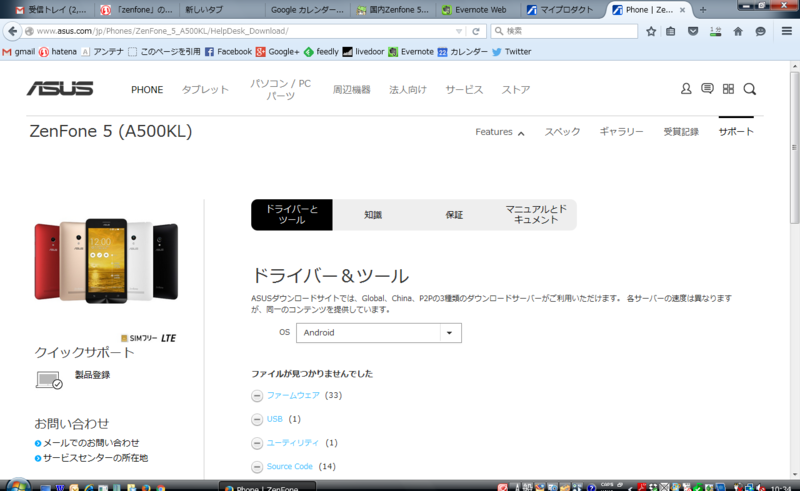Switch to the マイプロダクト browser tab
The width and height of the screenshot is (800, 491).
[561, 10]
